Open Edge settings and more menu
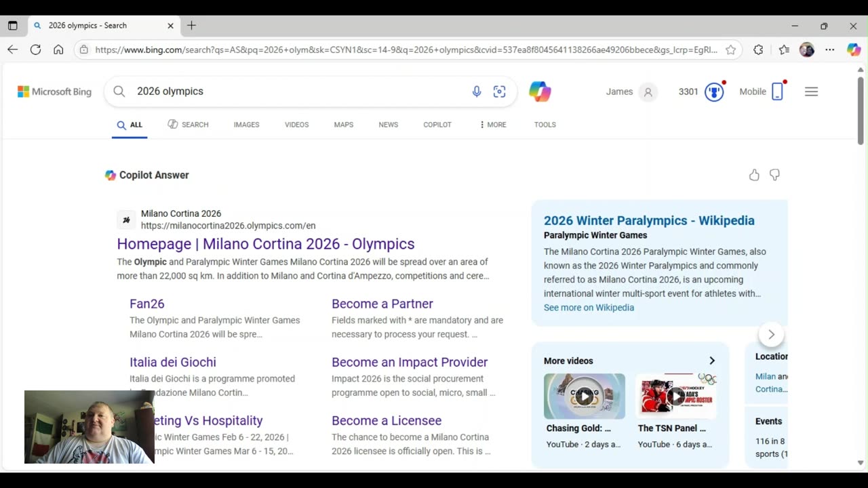 tap(830, 49)
